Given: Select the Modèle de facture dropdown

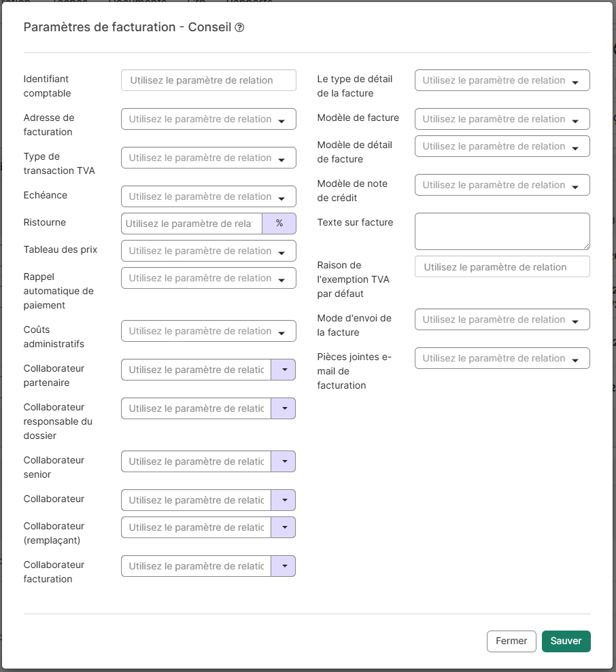Looking at the screenshot, I should [502, 119].
